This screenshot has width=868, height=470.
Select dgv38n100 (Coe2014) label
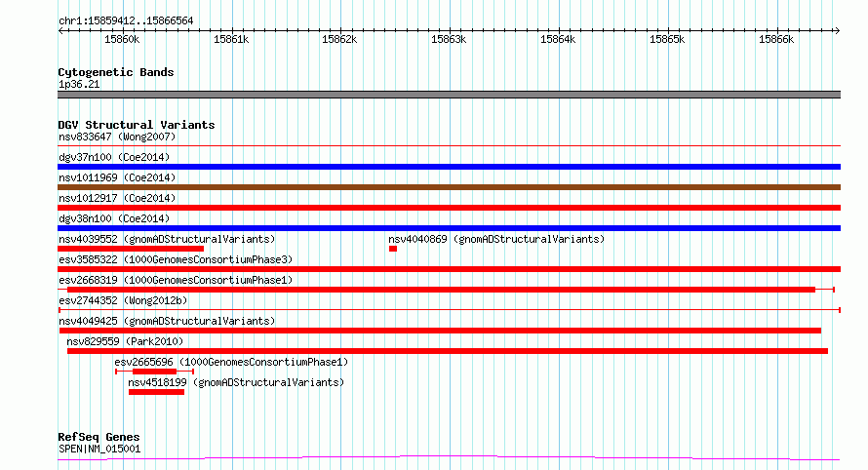point(114,218)
